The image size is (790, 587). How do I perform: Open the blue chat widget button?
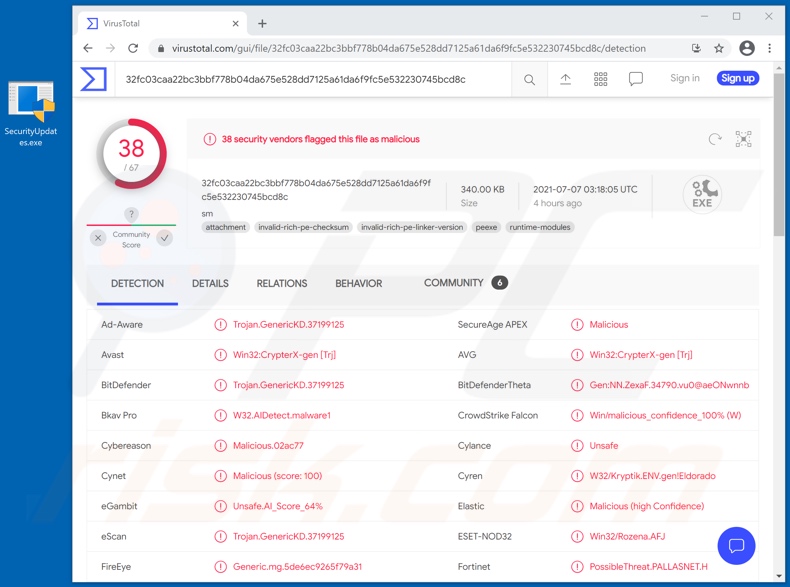[736, 545]
